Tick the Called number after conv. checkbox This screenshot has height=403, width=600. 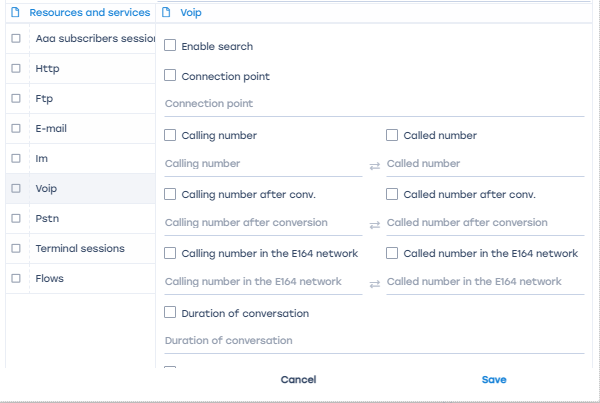[x=393, y=194]
